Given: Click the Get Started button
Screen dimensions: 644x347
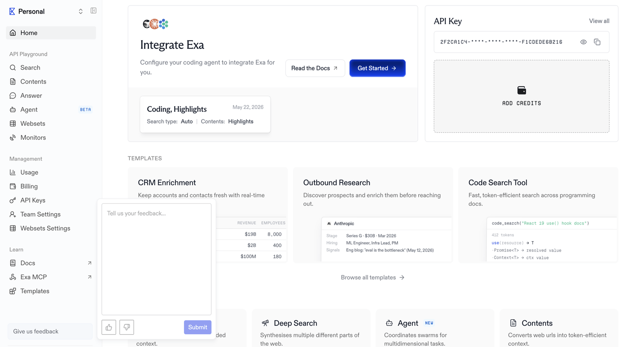Looking at the screenshot, I should (377, 68).
